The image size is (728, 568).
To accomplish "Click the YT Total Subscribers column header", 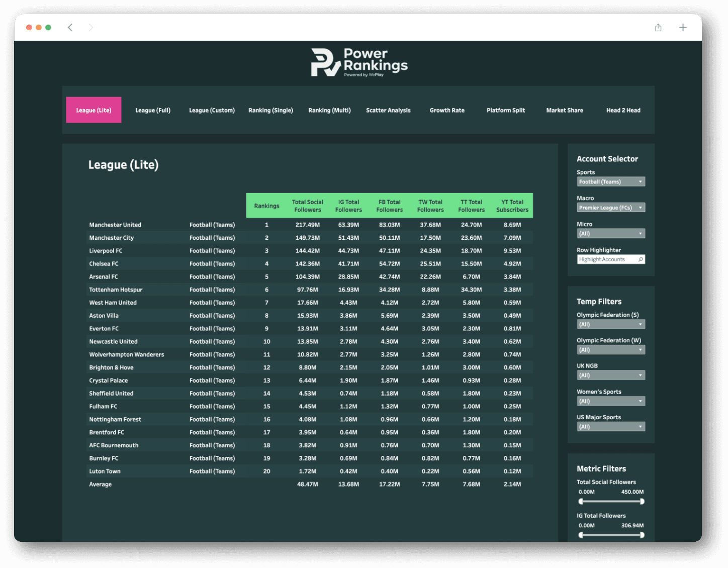I will click(x=512, y=206).
